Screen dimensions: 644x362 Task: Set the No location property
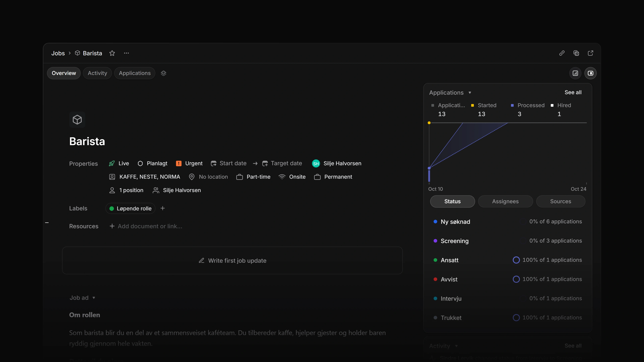pyautogui.click(x=208, y=177)
